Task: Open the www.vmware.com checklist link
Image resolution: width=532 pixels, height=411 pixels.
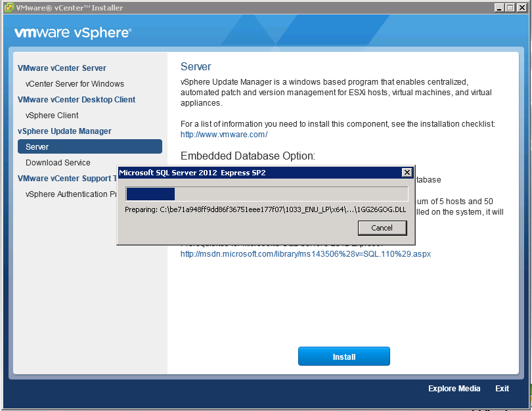Action: click(224, 135)
